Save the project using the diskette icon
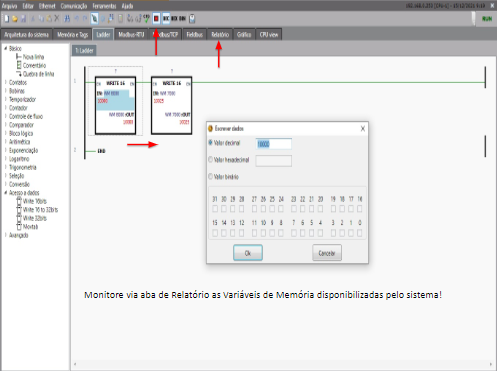 (23, 19)
